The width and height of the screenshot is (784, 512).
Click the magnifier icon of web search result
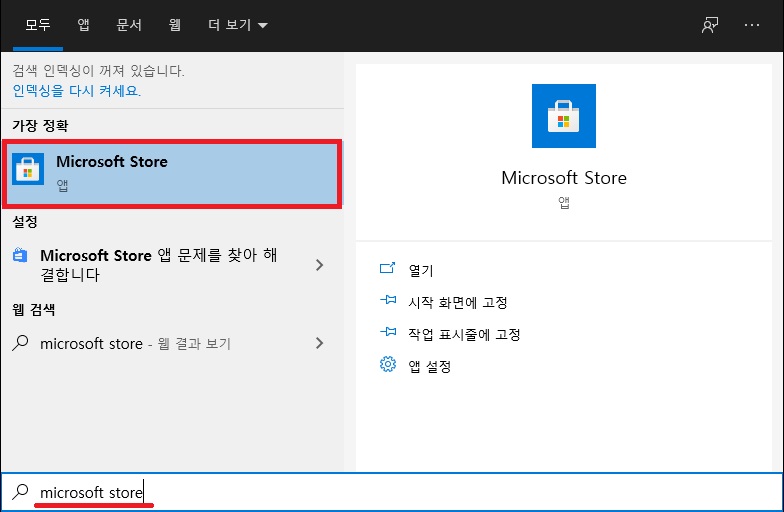(x=20, y=343)
